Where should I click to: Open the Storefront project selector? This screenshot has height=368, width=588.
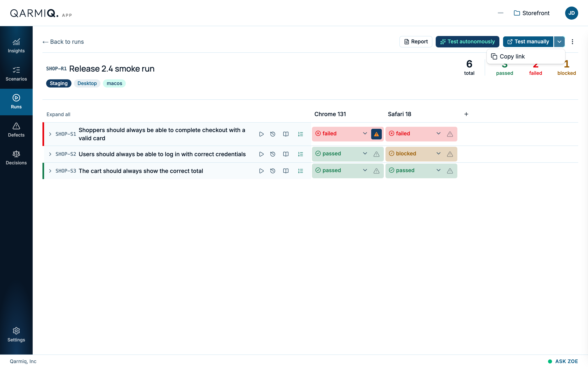[x=532, y=13]
